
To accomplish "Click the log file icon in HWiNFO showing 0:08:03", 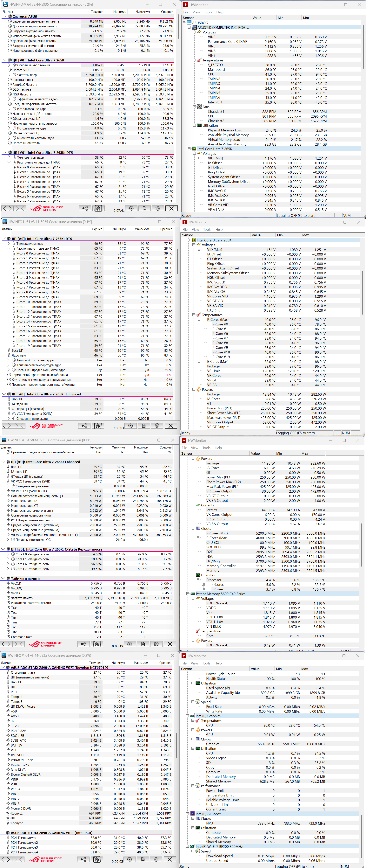I will tap(144, 426).
